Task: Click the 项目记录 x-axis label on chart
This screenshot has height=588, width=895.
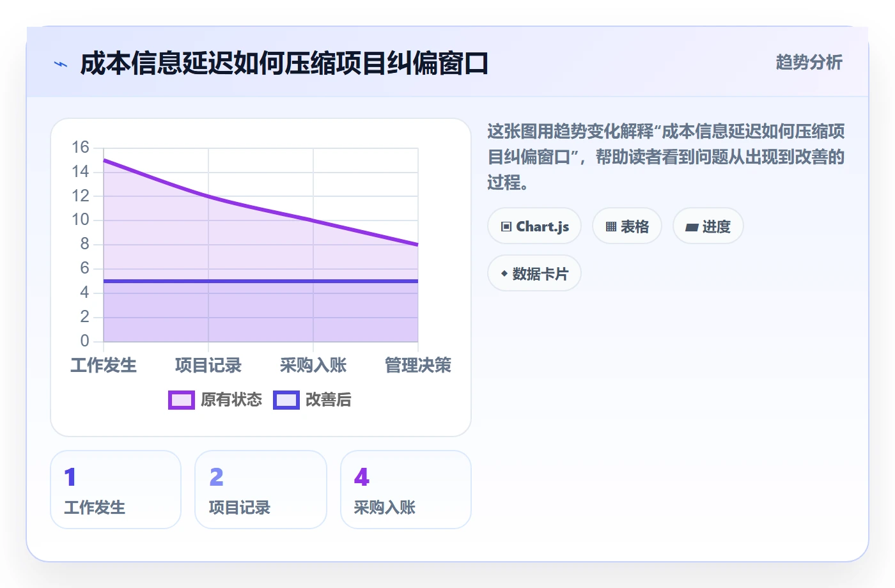Action: tap(208, 366)
